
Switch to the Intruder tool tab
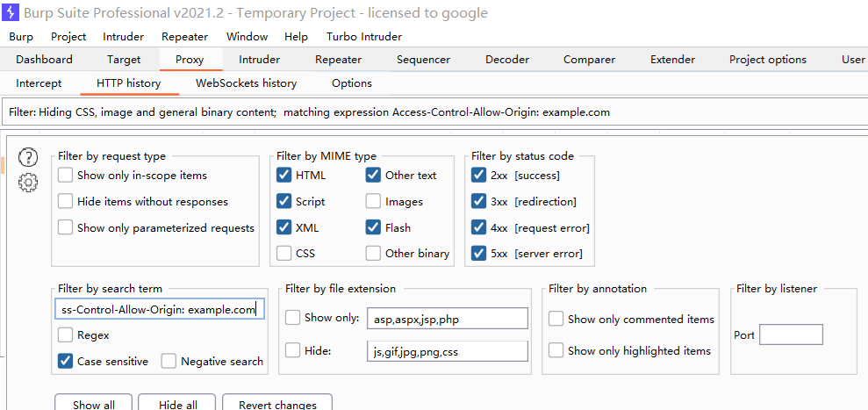pos(259,60)
